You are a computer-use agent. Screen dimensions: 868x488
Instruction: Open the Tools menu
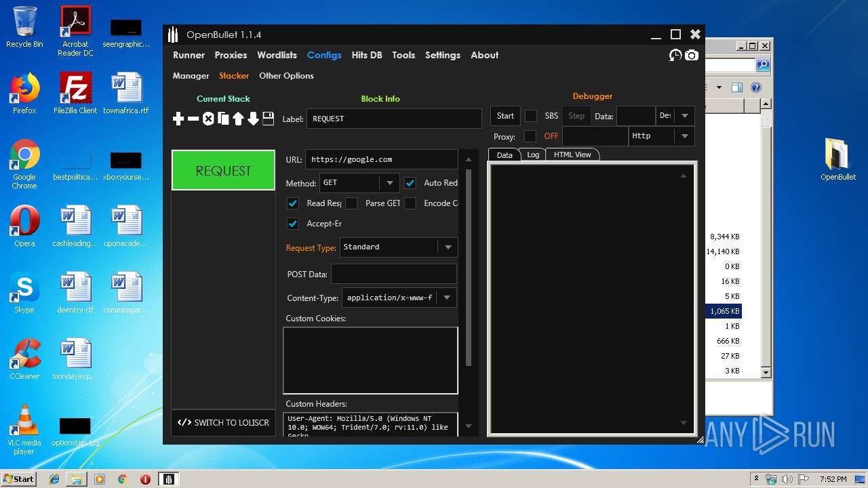[403, 55]
